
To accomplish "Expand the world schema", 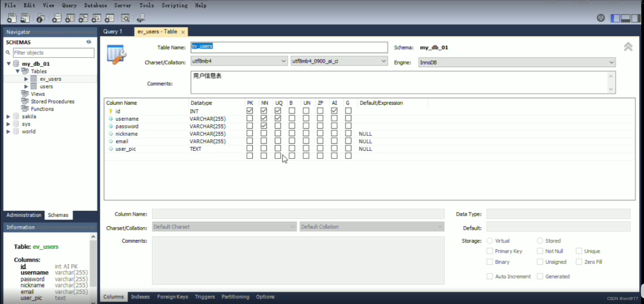I will pyautogui.click(x=8, y=132).
